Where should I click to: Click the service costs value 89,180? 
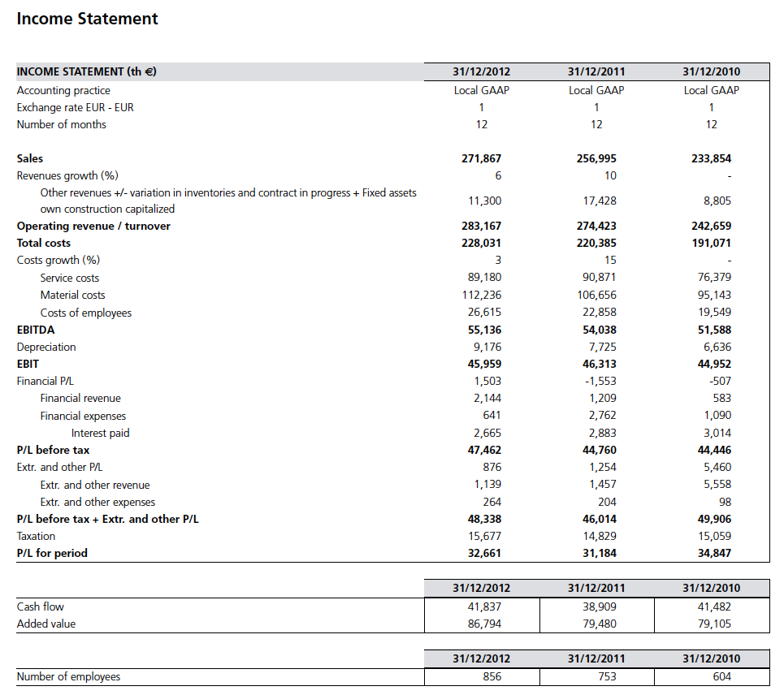coord(484,278)
